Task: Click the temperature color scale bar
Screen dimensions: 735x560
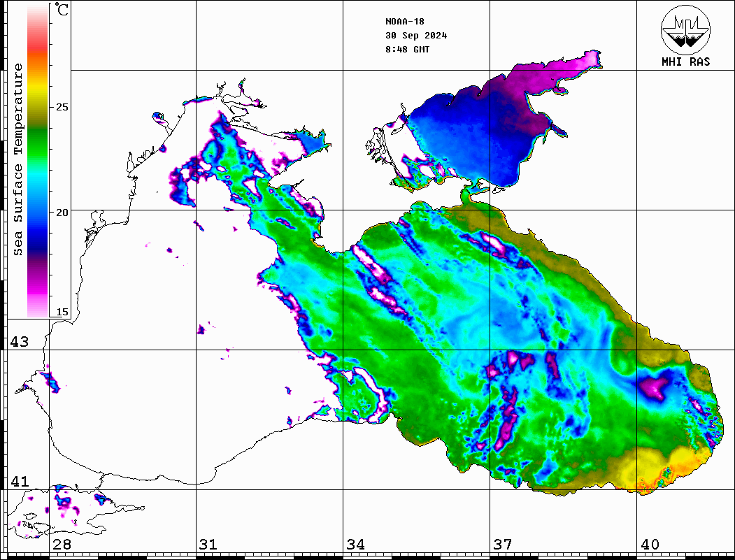Action: pos(38,161)
